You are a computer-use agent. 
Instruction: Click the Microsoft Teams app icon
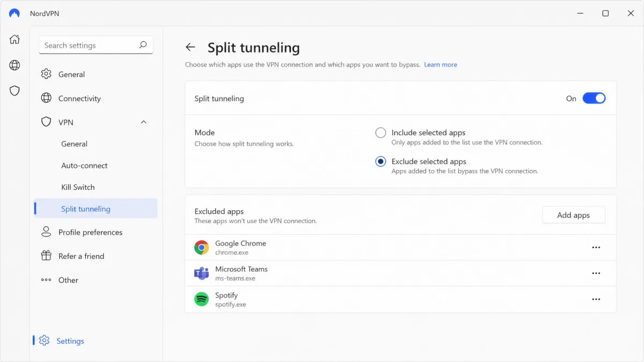pos(202,273)
